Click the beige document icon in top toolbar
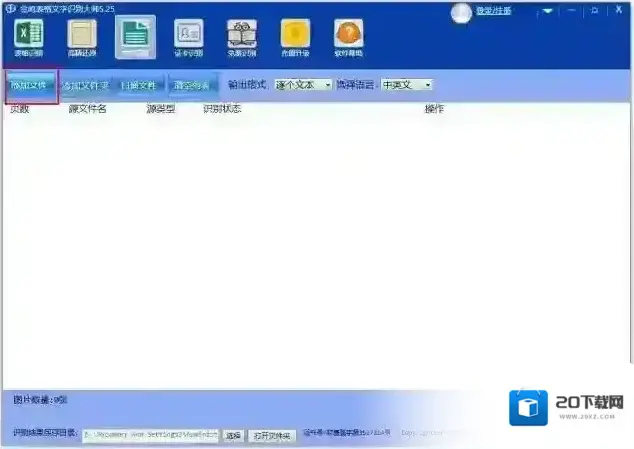634x449 pixels. click(x=82, y=38)
